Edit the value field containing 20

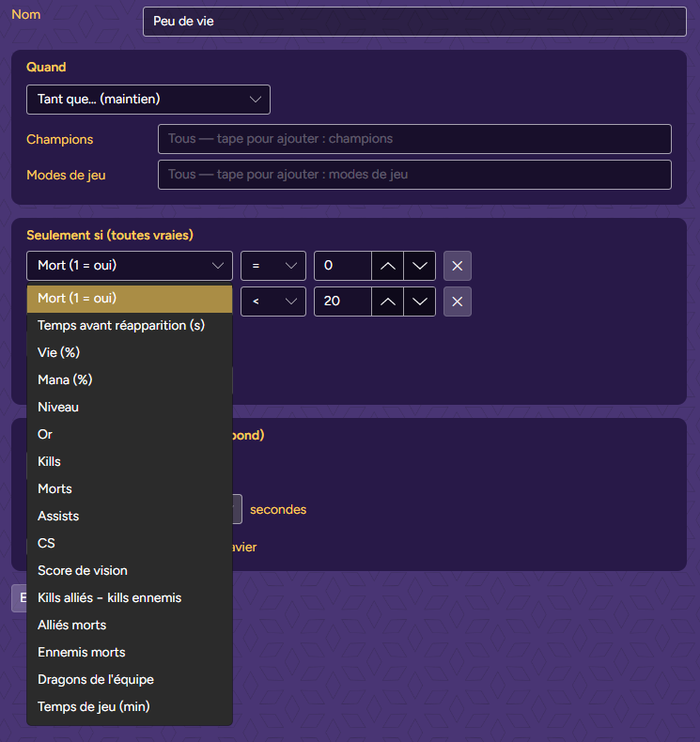(x=343, y=301)
